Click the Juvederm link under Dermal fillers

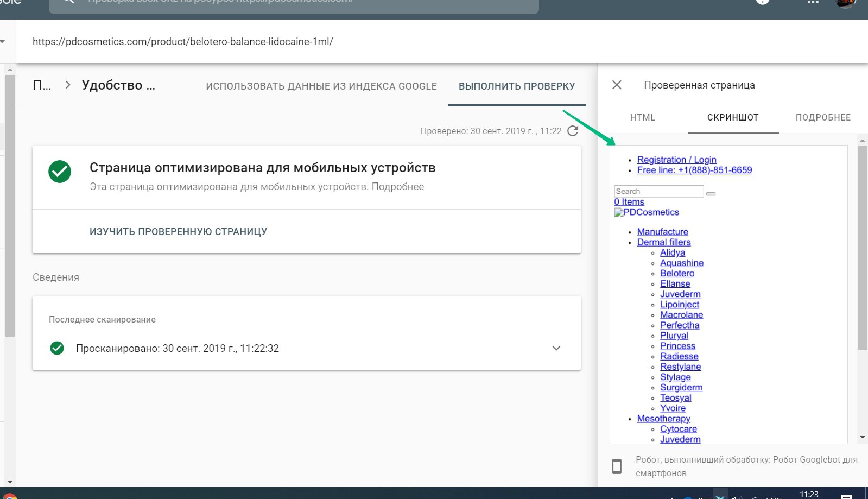[x=680, y=294]
